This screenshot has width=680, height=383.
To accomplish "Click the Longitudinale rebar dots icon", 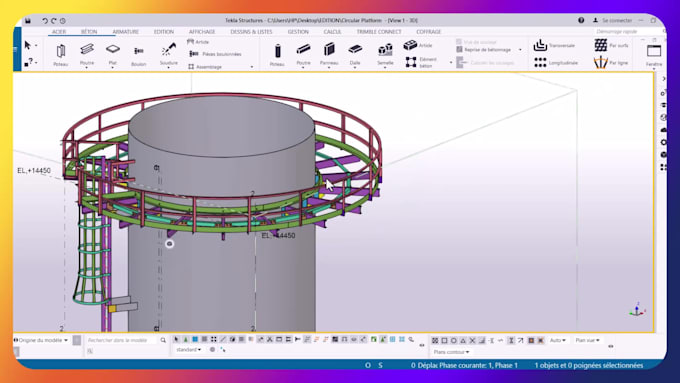I will (540, 62).
